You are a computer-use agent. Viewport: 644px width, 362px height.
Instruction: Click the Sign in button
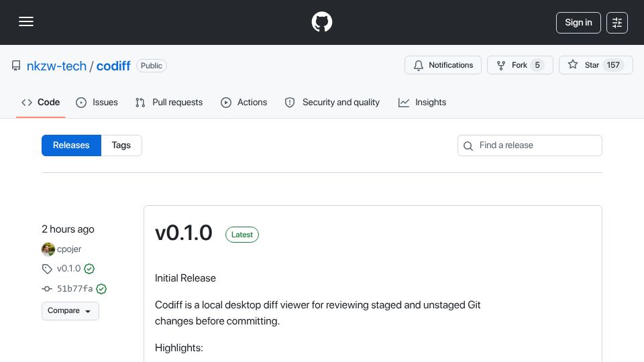click(578, 23)
